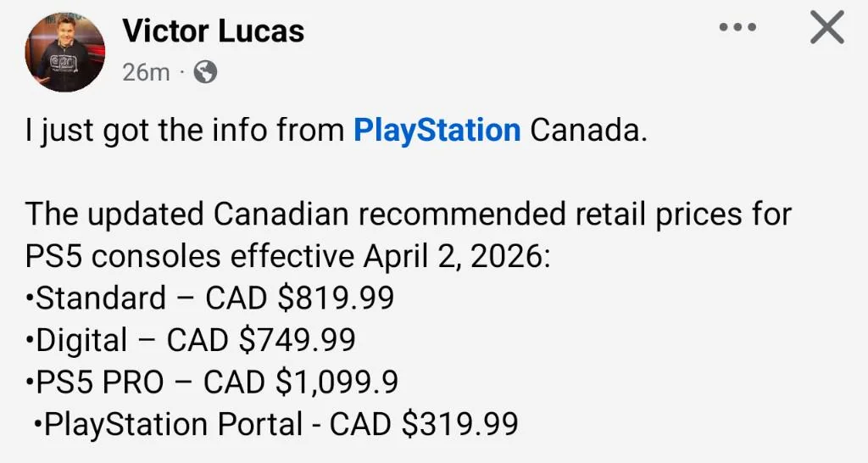Click the Victor Lucas author name
The height and width of the screenshot is (463, 868).
click(x=213, y=31)
